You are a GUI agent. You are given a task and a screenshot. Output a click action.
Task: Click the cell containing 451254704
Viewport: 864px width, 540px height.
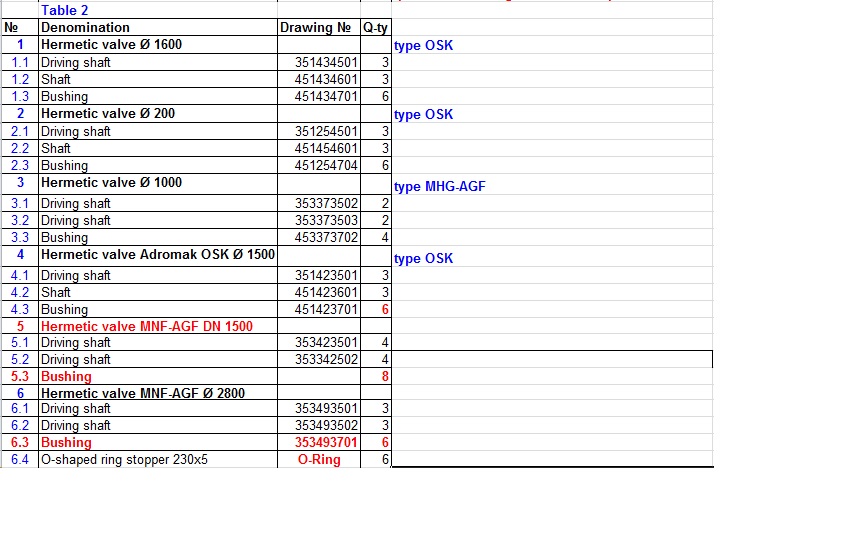point(326,165)
